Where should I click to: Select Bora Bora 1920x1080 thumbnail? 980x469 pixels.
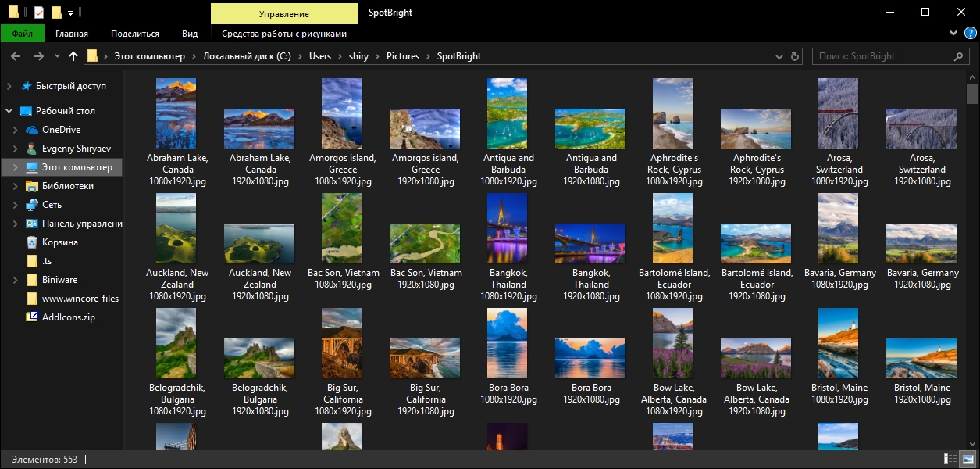(x=590, y=358)
